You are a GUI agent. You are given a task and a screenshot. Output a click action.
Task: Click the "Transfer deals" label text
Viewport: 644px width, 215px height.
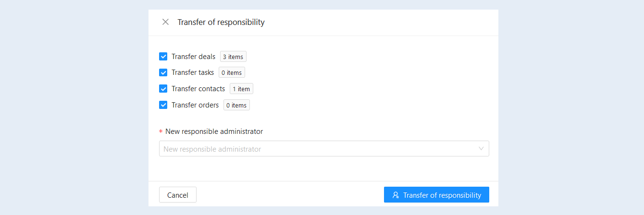tap(193, 57)
